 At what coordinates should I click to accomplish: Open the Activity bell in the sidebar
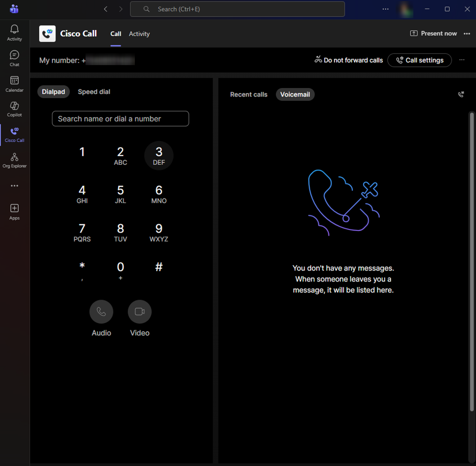click(x=14, y=33)
